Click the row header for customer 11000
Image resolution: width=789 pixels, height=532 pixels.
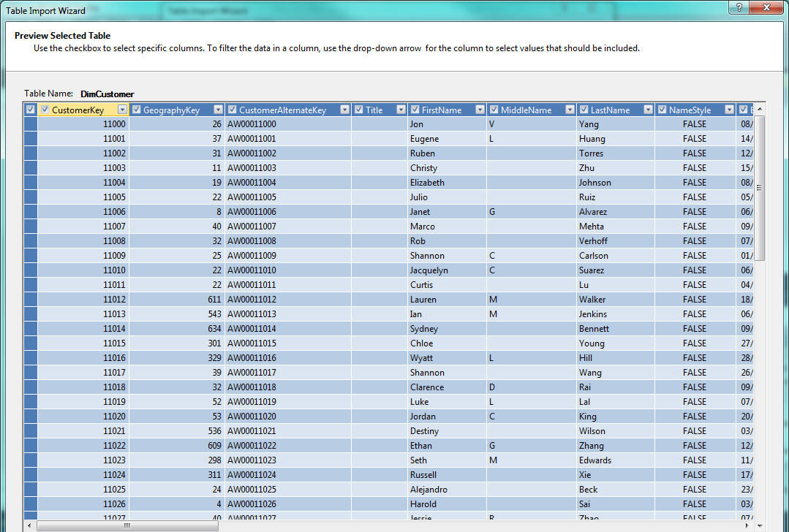click(30, 124)
